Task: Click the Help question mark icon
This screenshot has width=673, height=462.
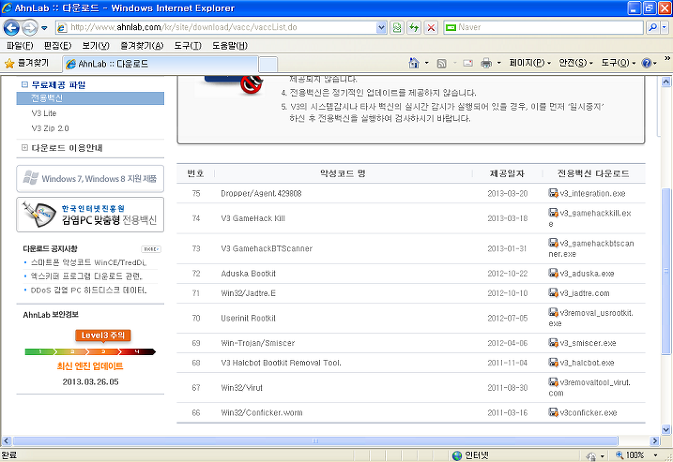Action: 646,63
